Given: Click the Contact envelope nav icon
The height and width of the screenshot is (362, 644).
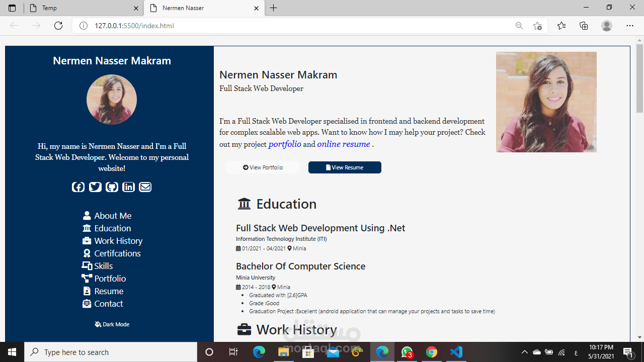Looking at the screenshot, I should pos(87,303).
